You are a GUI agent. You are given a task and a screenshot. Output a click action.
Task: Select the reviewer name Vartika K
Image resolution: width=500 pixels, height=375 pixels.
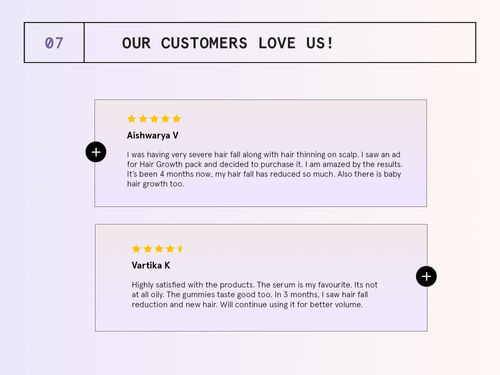pyautogui.click(x=151, y=265)
